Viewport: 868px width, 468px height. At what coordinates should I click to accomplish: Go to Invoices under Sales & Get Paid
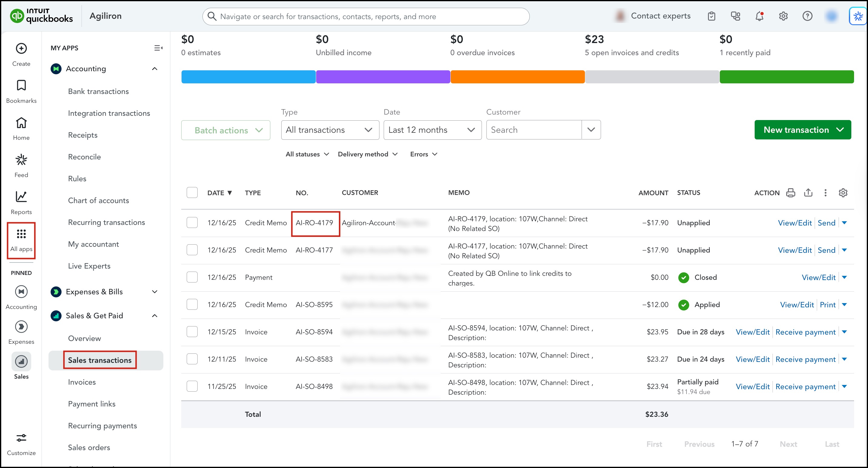[x=82, y=382]
